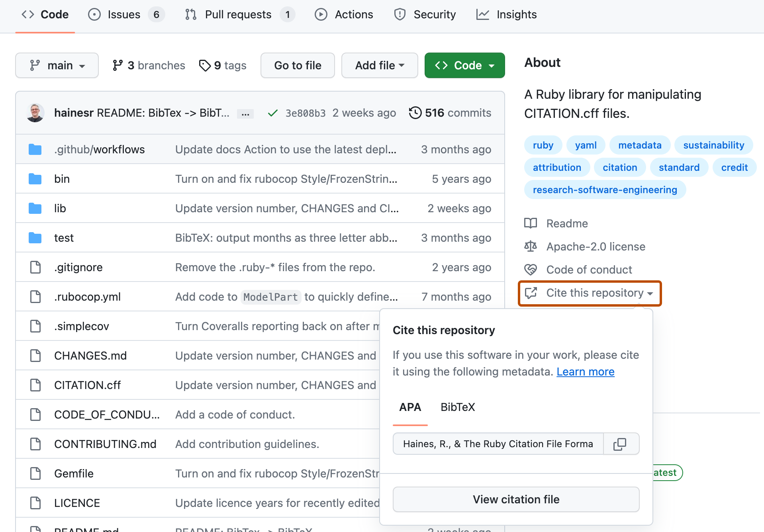Open the green Code dropdown
Viewport: 764px width, 532px height.
point(464,65)
